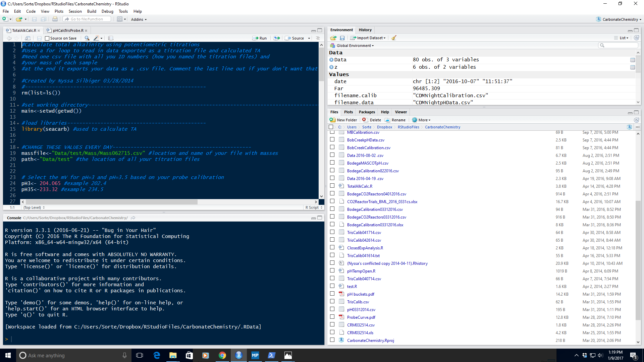Expand the z object in Environment
Screen dimensions: 644x362
coord(331,67)
